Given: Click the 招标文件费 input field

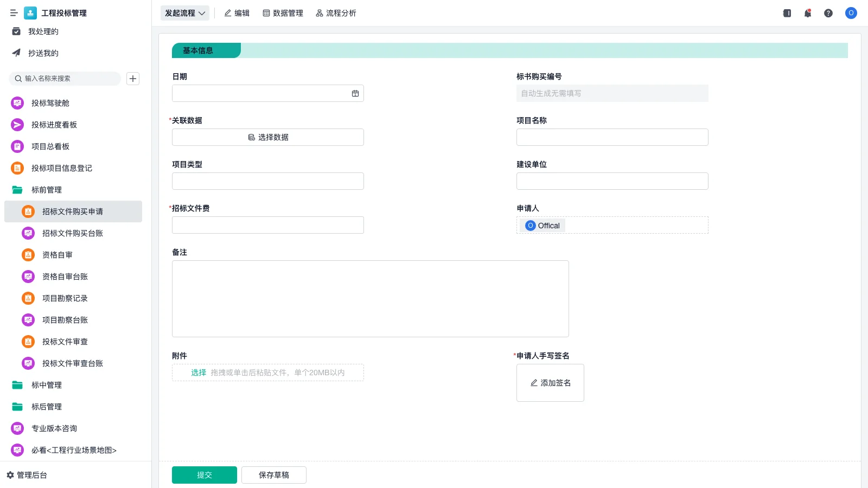Looking at the screenshot, I should tap(268, 225).
